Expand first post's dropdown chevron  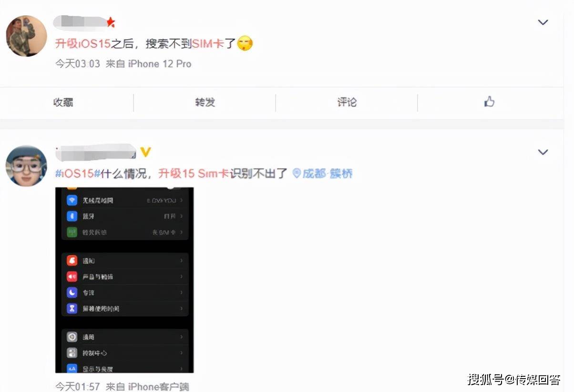click(x=543, y=22)
